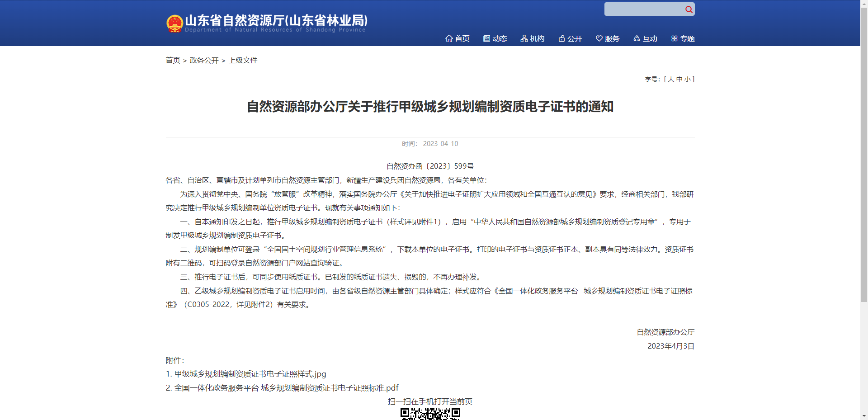868x420 pixels.
Task: Click the red search magnifier icon
Action: 689,9
